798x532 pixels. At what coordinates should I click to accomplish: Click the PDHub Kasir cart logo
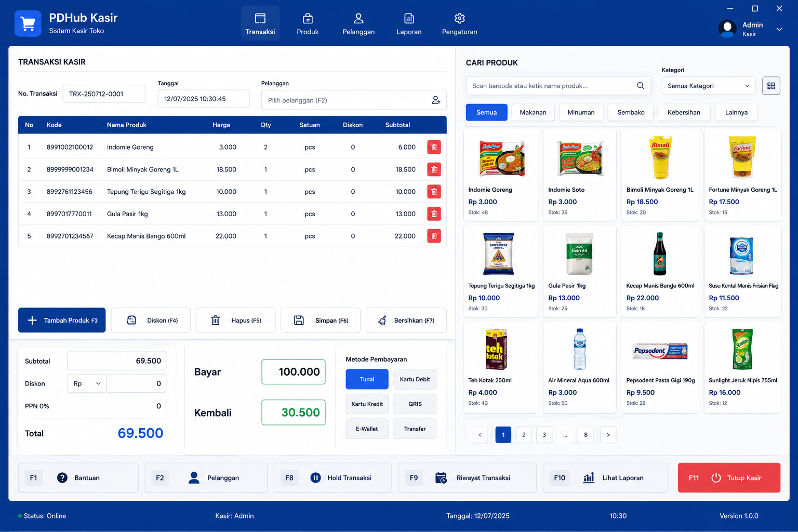tap(28, 23)
